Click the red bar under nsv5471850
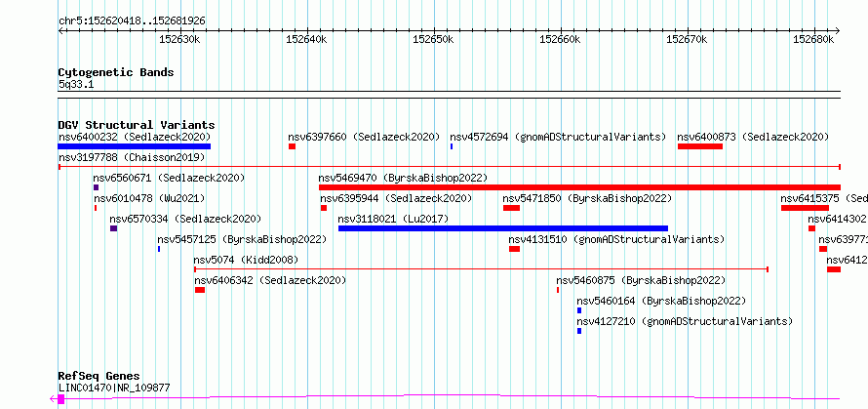 tap(511, 208)
